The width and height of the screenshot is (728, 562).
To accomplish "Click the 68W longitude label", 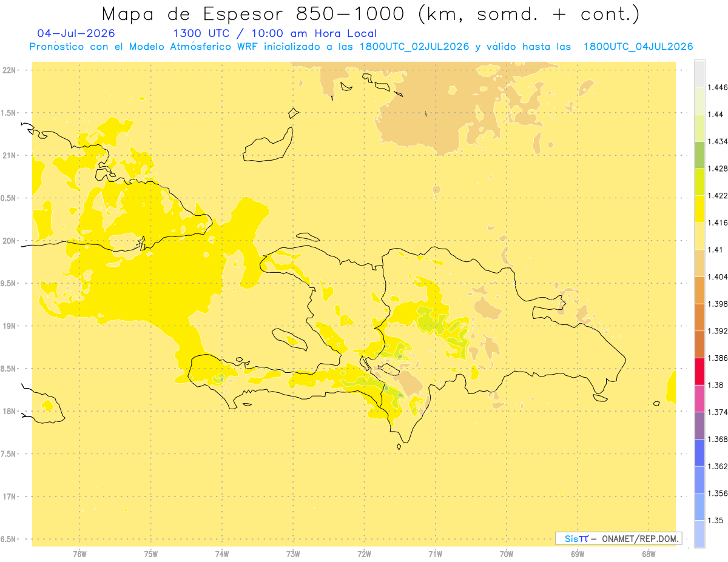I will (649, 554).
